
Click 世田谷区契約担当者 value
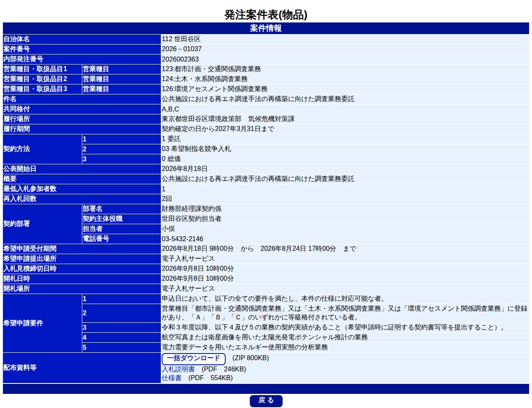pyautogui.click(x=192, y=219)
